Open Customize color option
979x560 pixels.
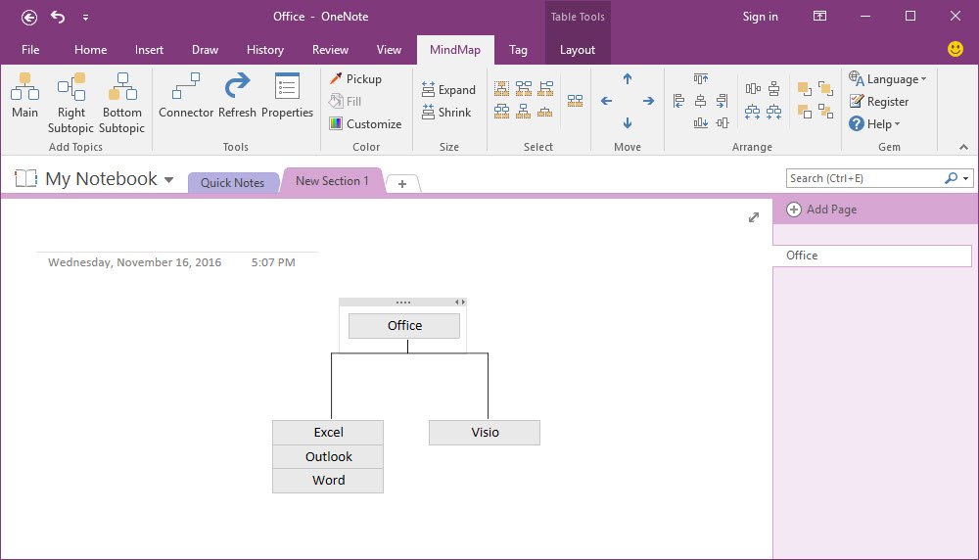[x=366, y=123]
